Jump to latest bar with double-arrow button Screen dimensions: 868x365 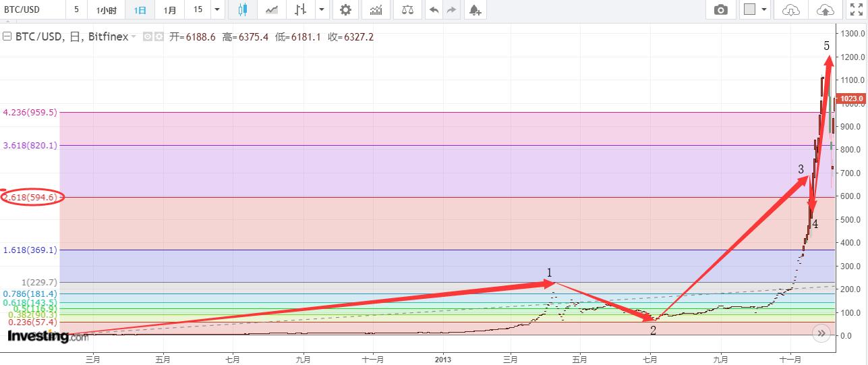[x=821, y=333]
